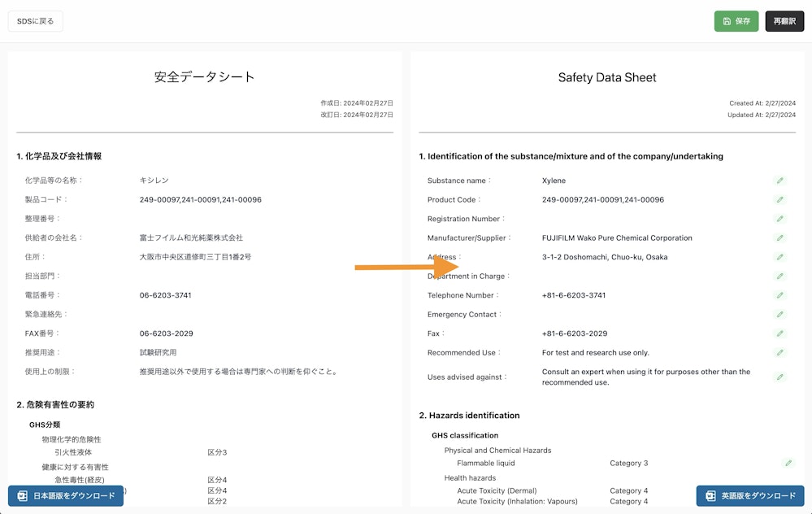This screenshot has height=514, width=812.
Task: Edit the Substance name field
Action: click(780, 181)
